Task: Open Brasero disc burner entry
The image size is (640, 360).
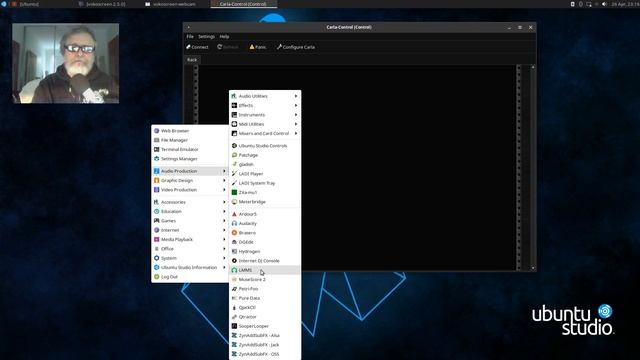Action: pos(265,233)
